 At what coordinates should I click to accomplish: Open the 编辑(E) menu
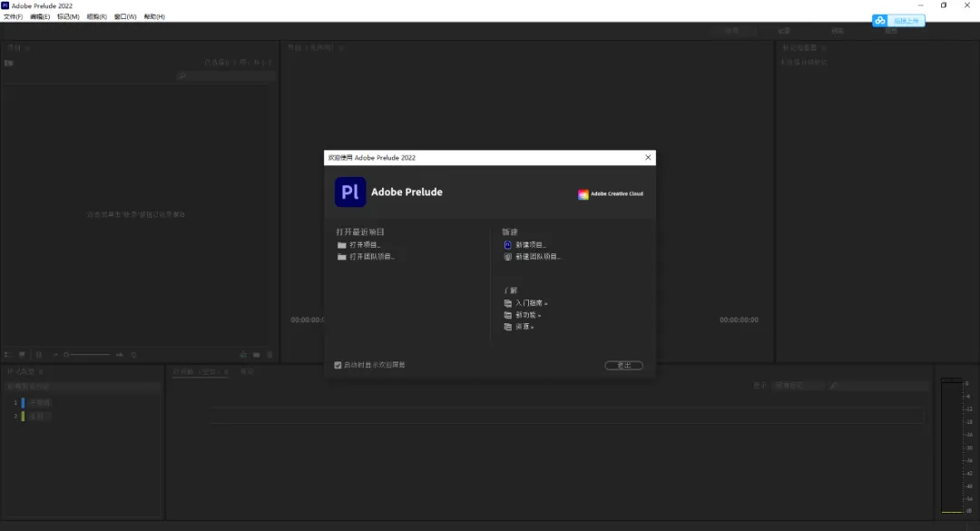(x=40, y=17)
